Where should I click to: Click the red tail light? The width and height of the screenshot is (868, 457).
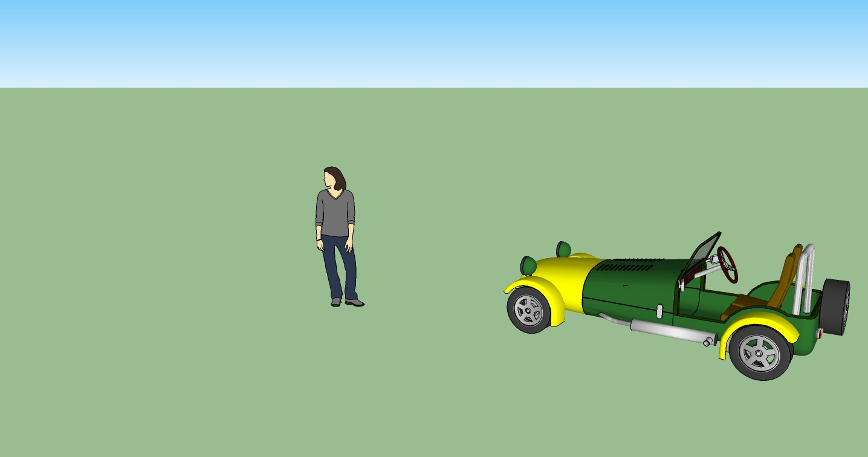coord(820,333)
